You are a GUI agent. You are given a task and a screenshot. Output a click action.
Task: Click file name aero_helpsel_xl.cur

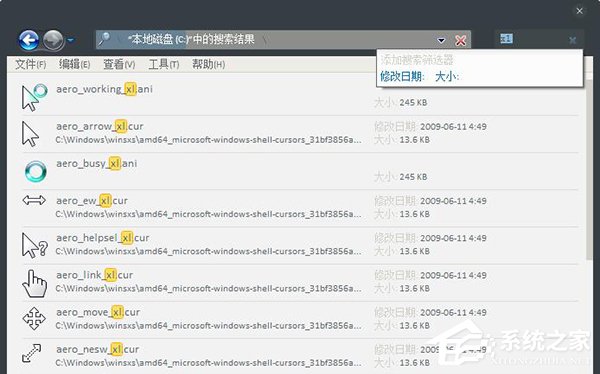click(103, 238)
